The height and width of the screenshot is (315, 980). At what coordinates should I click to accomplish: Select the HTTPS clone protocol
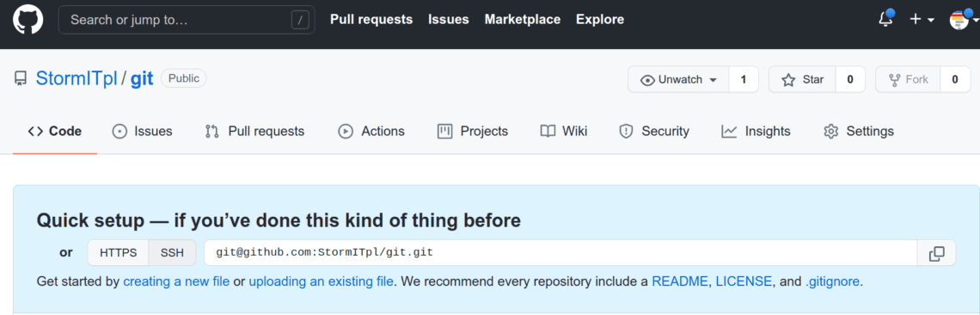coord(118,253)
